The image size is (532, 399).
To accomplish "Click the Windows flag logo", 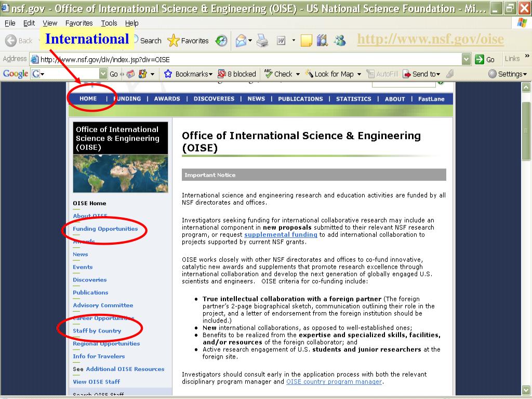I will [x=522, y=23].
